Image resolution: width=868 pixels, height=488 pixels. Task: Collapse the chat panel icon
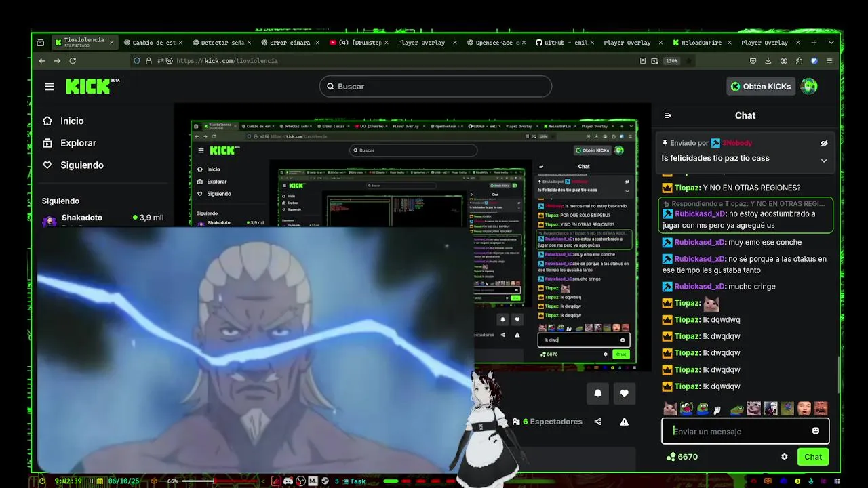coord(667,115)
